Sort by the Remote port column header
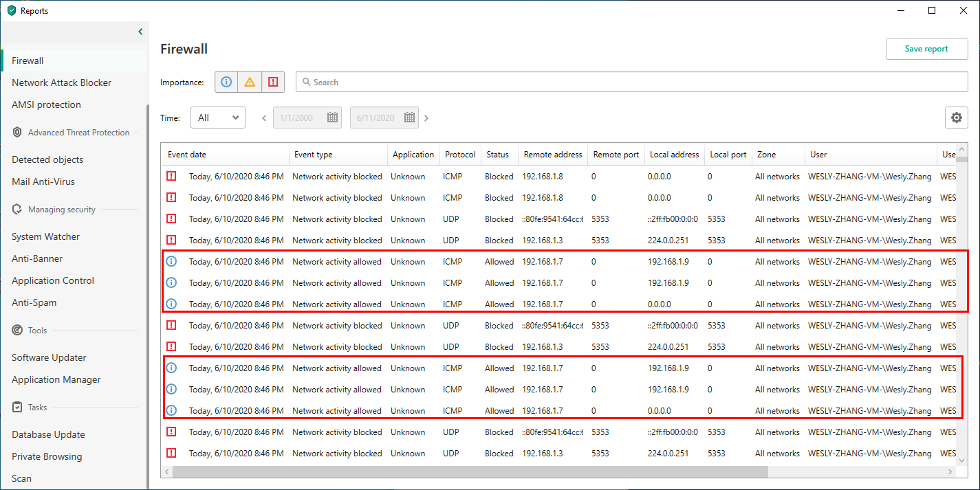The image size is (980, 490). [616, 155]
